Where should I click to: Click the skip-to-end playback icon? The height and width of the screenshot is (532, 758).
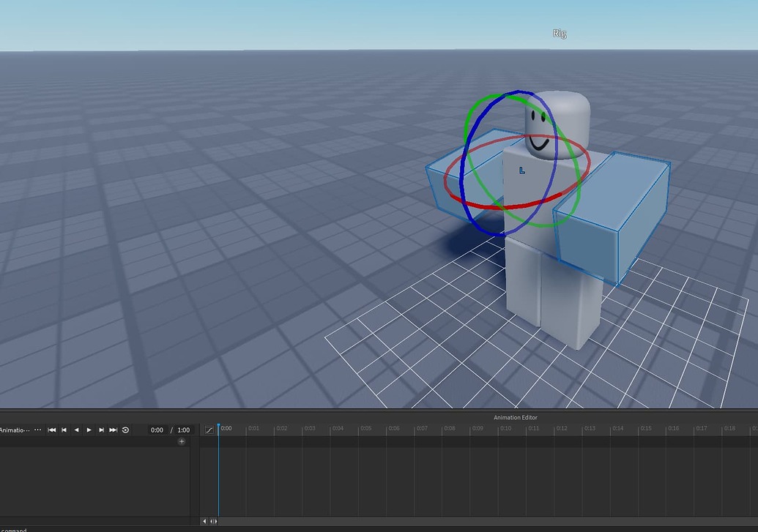pyautogui.click(x=114, y=430)
